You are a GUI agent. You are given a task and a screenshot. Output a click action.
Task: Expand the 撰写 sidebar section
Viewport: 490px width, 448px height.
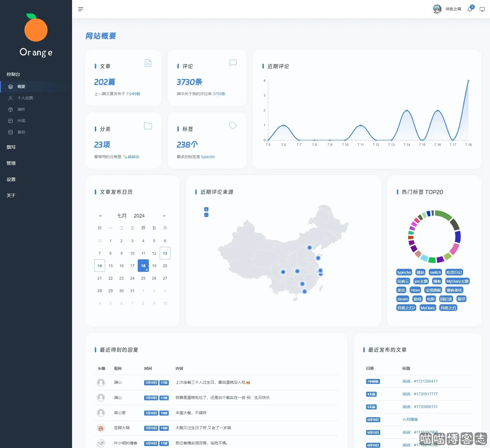point(11,147)
